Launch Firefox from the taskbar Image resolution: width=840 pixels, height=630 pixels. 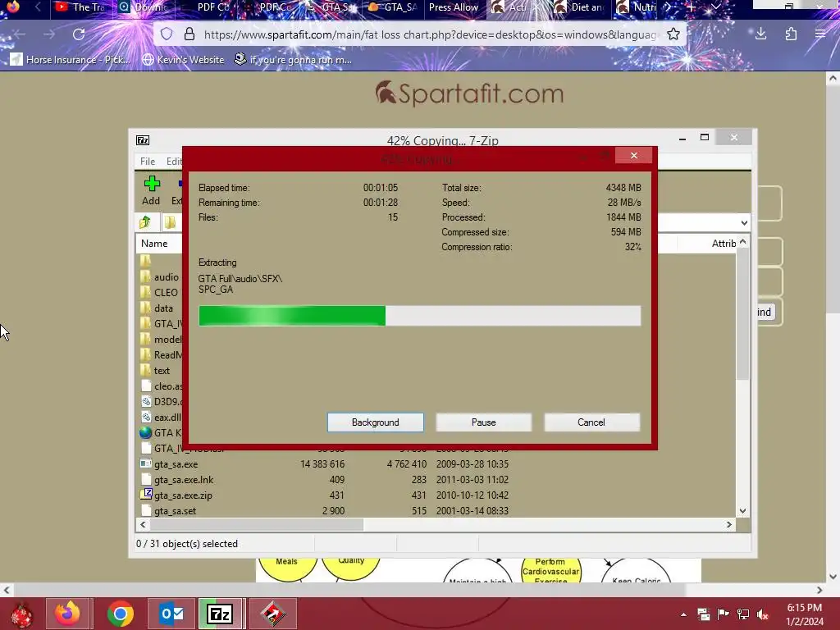68,614
